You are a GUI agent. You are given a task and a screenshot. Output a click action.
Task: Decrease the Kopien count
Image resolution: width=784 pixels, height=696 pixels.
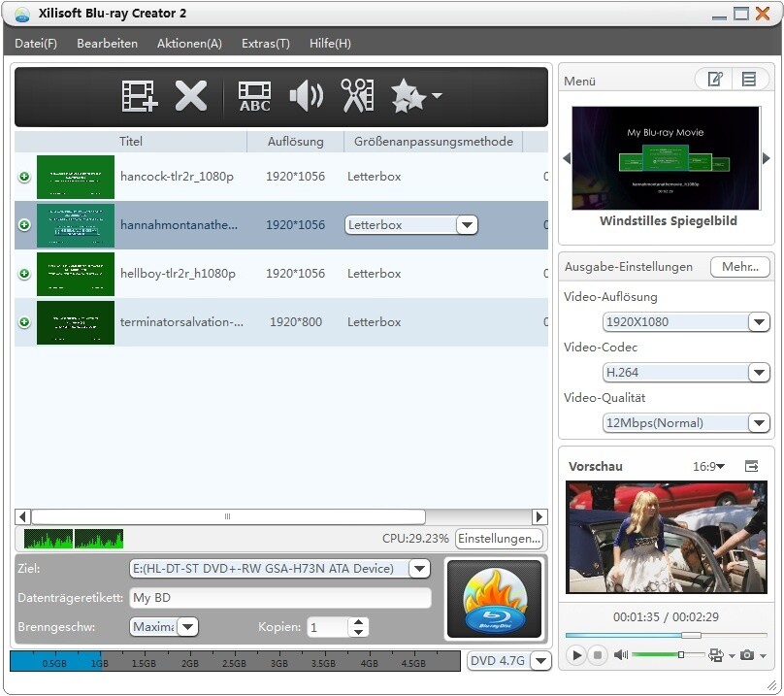[358, 632]
